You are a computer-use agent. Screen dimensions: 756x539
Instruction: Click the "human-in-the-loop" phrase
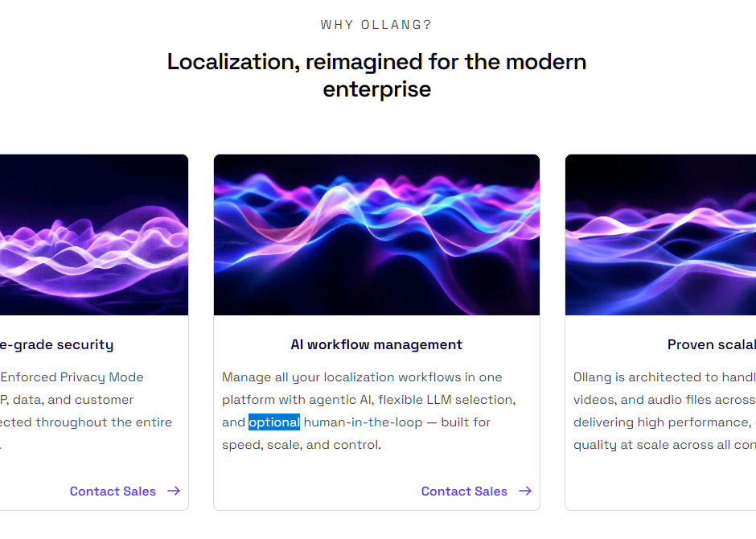363,422
